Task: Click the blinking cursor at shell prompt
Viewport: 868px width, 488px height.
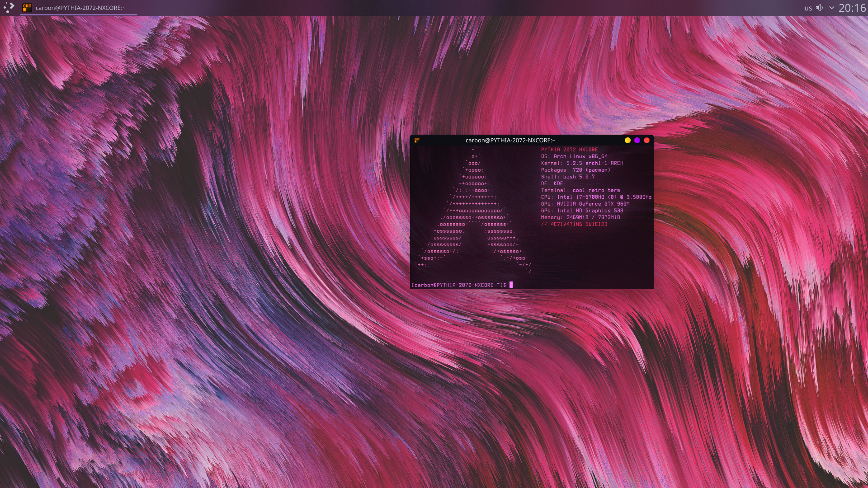Action: [511, 285]
